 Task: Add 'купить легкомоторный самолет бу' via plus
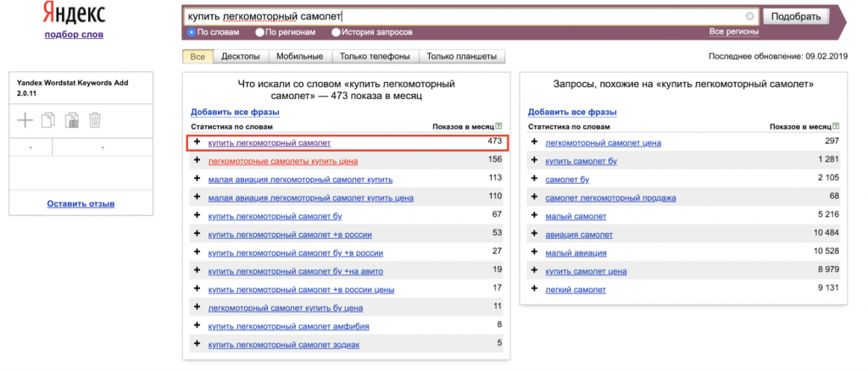(x=197, y=215)
